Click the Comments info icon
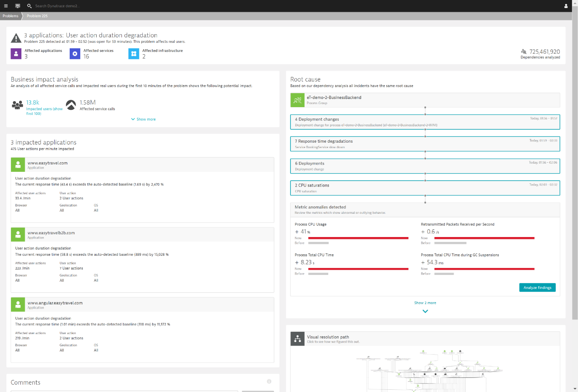 click(x=269, y=382)
